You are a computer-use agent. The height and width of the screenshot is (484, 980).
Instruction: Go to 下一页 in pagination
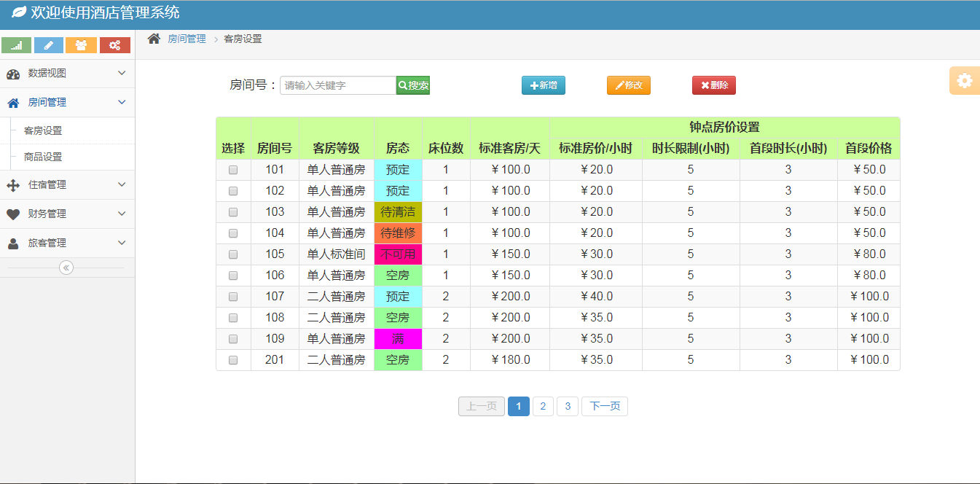point(605,407)
